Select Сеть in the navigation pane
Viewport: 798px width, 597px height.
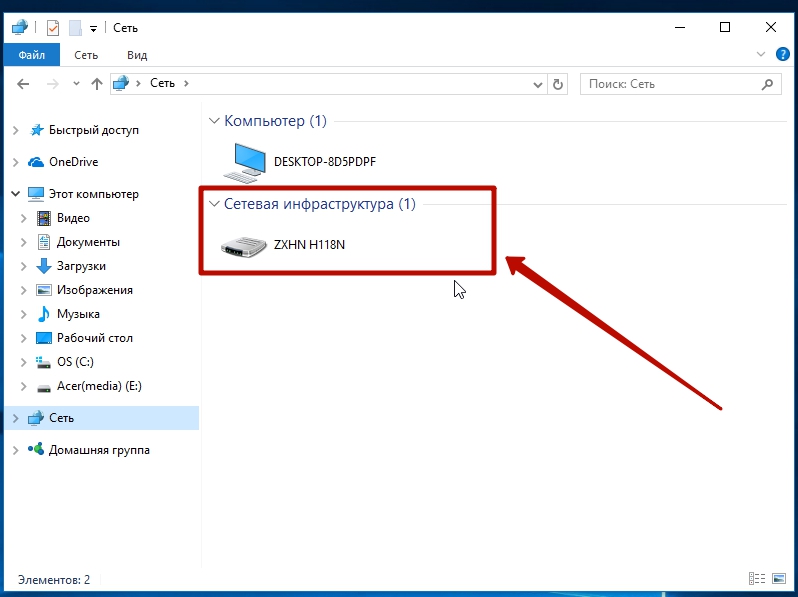[x=62, y=418]
